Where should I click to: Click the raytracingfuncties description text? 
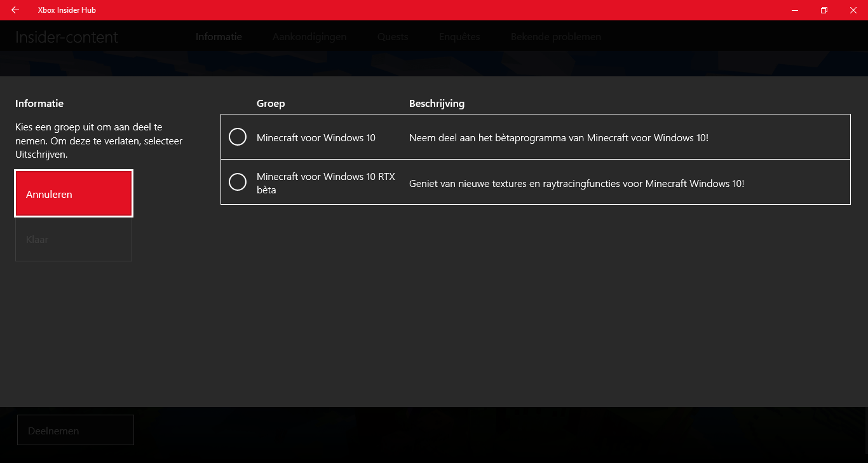tap(576, 183)
